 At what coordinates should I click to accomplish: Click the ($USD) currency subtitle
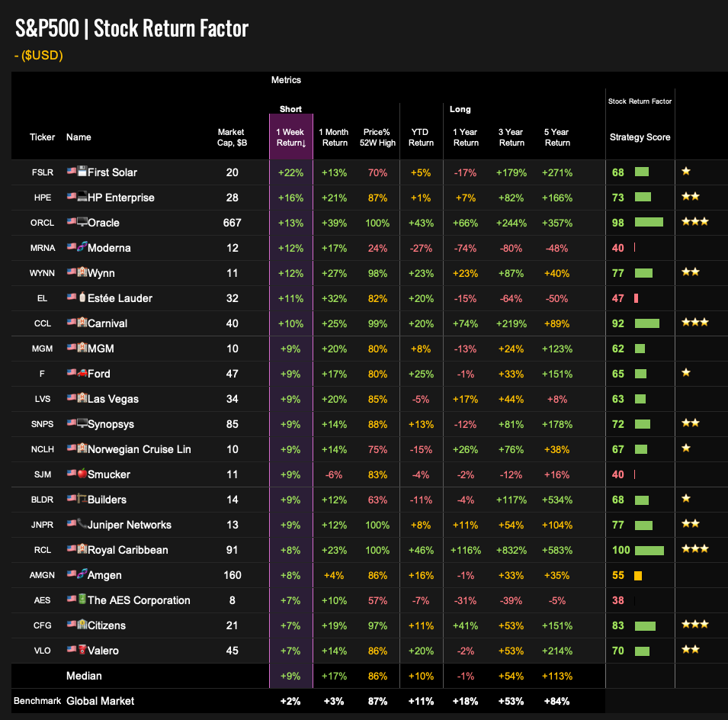(x=39, y=55)
